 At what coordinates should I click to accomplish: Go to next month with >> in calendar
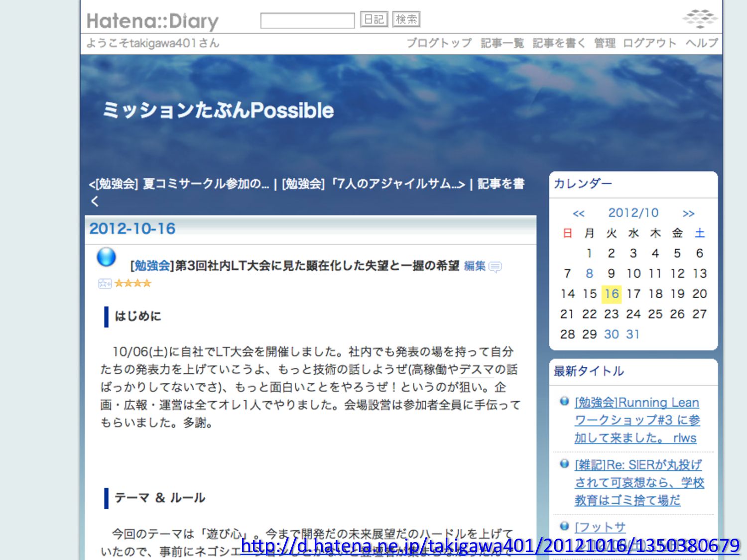[x=689, y=214]
